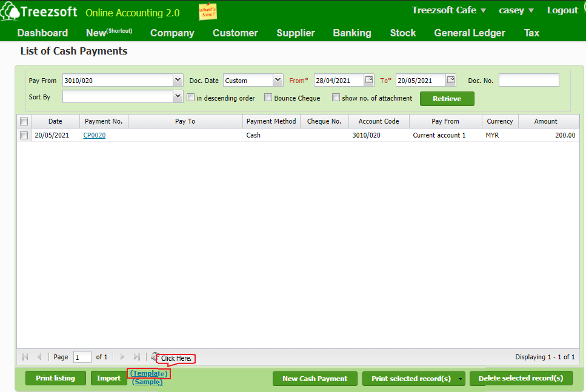The width and height of the screenshot is (586, 392).
Task: Click the refresh icon in pager bar
Action: pos(155,356)
